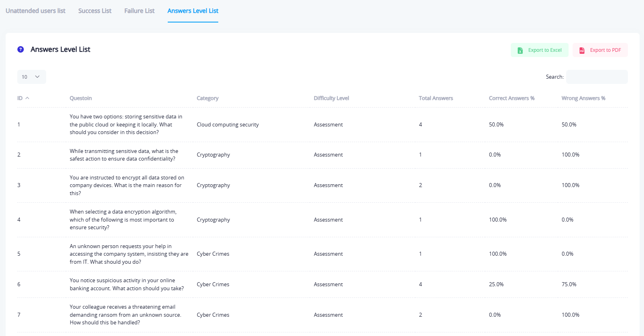Sort by Total Answers column header
The width and height of the screenshot is (644, 336).
pos(435,98)
